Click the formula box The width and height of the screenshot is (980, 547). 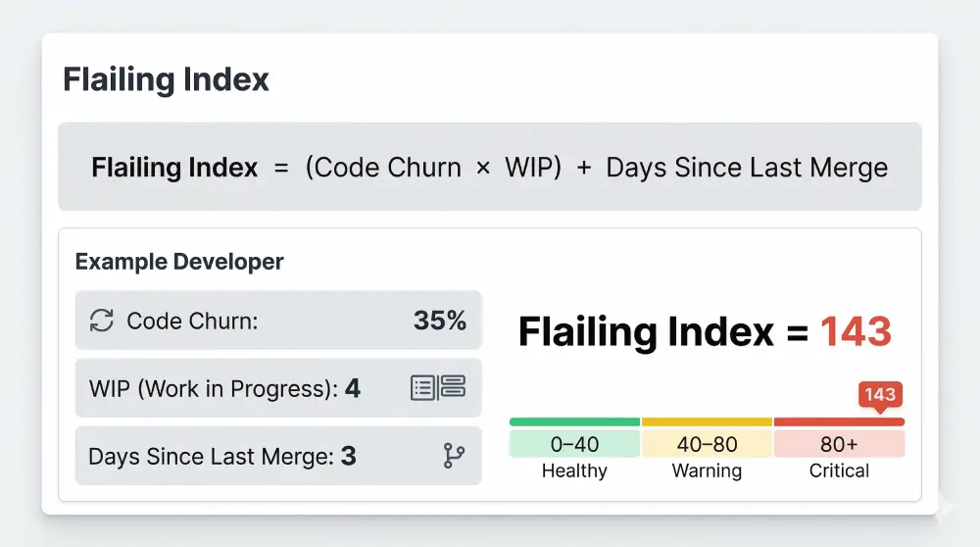coord(490,167)
